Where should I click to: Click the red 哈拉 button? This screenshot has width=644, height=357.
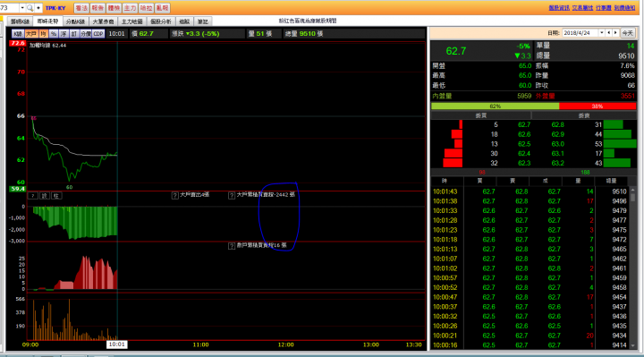click(146, 8)
